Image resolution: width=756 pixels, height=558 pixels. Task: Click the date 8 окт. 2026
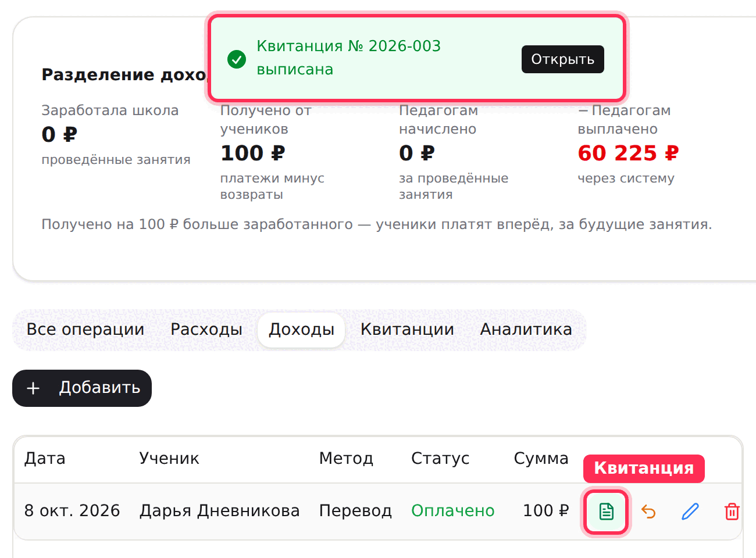(72, 511)
